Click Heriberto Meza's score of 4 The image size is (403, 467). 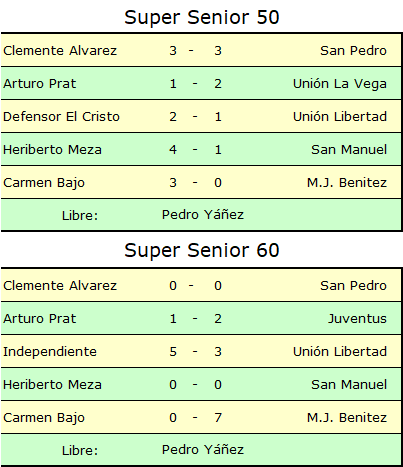click(173, 150)
